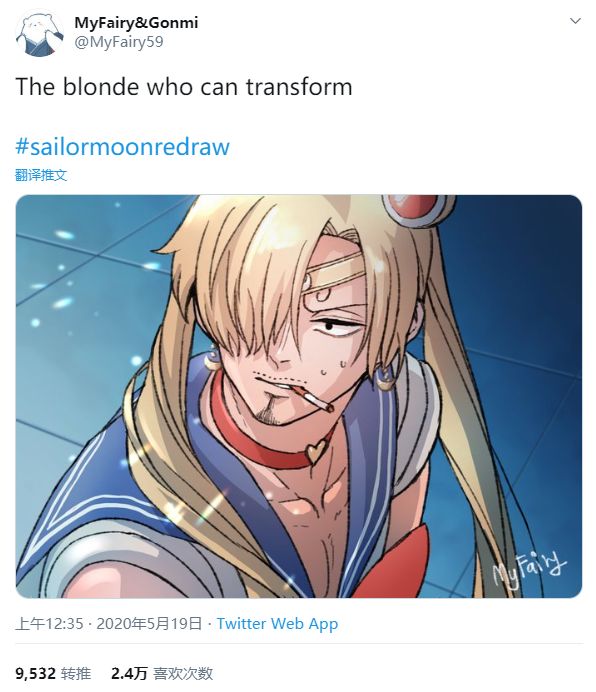View the 2.4万 likes count
The height and width of the screenshot is (692, 596).
point(129,673)
